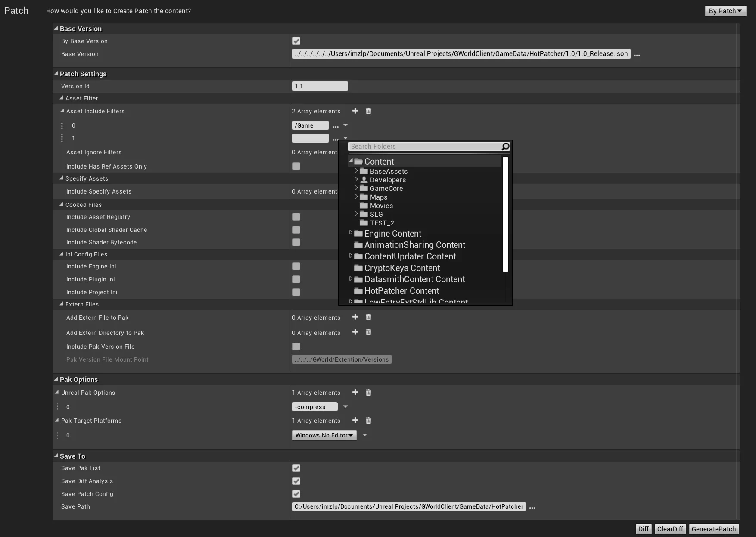Uncheck the By Base Version checkbox
Screen dimensions: 756x537
(296, 41)
